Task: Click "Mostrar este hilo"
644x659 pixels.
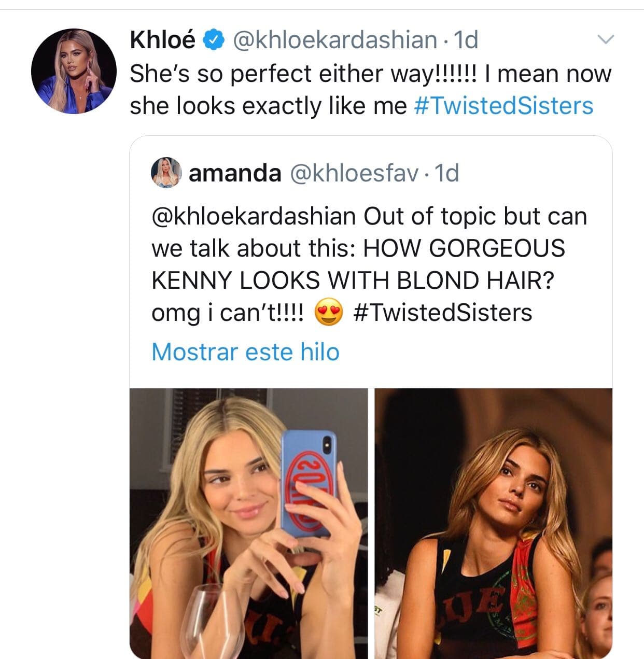Action: [x=246, y=352]
